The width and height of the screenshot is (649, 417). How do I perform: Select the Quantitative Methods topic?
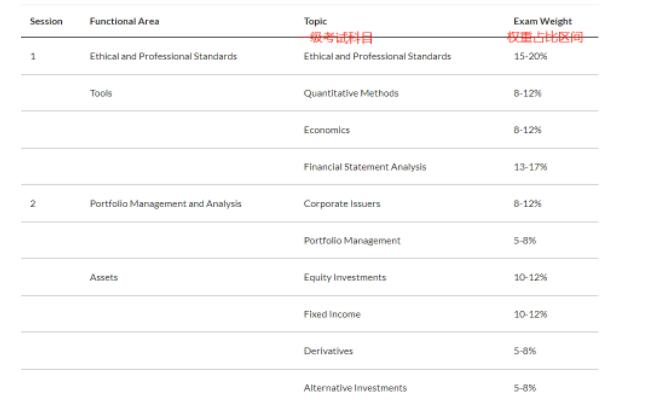351,93
